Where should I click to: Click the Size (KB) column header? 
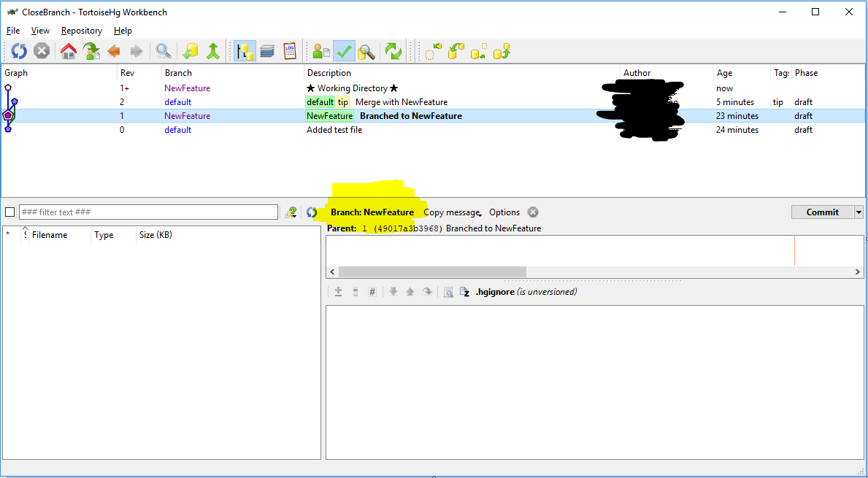pos(155,234)
